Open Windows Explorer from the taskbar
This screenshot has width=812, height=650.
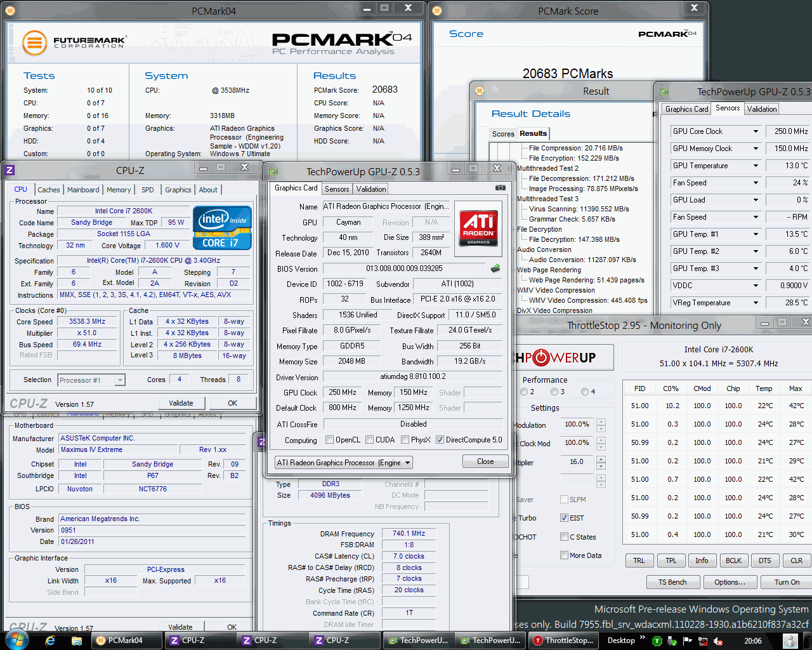point(77,640)
